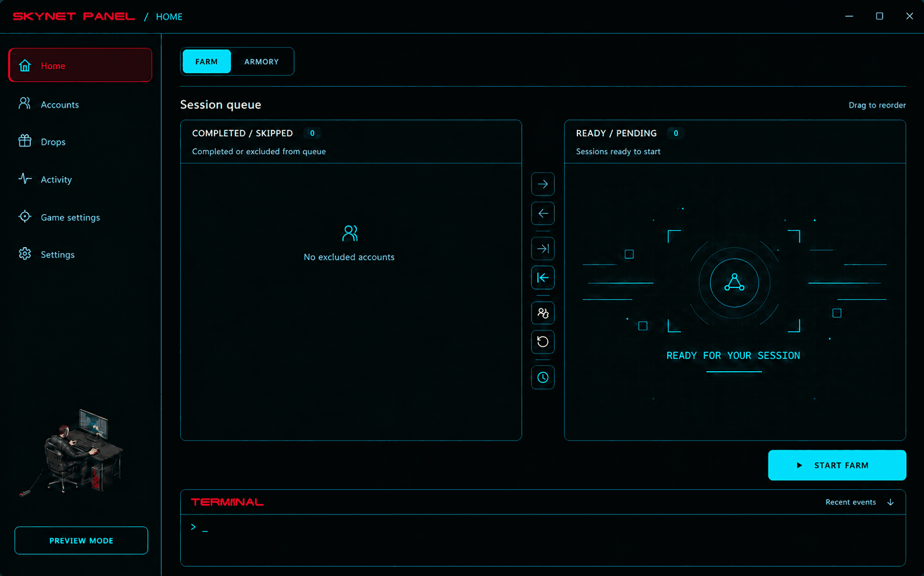924x576 pixels.
Task: Click the Recent events link
Action: click(851, 502)
